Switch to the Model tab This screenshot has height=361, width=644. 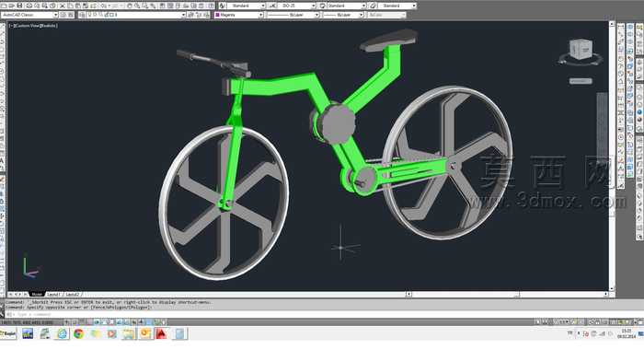(x=37, y=295)
